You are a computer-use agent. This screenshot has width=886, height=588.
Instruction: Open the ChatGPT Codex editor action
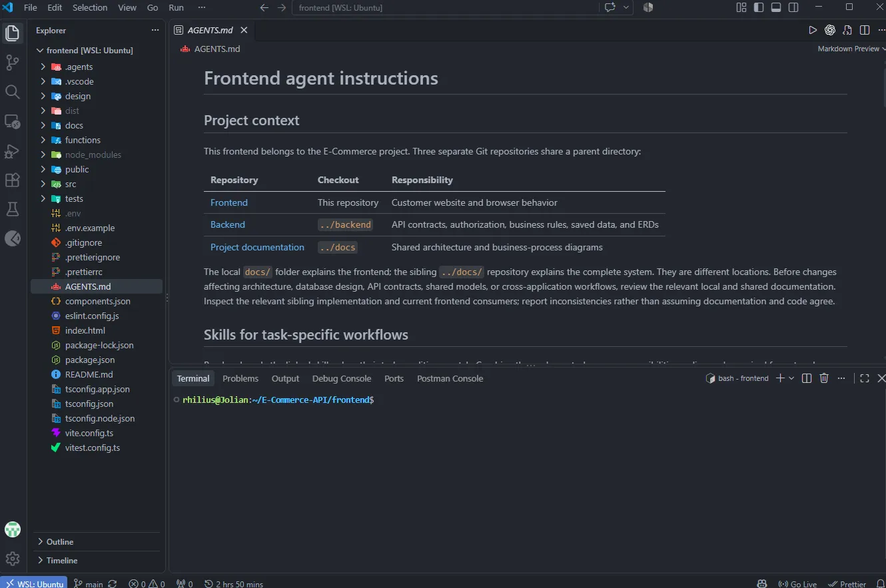[x=830, y=30]
